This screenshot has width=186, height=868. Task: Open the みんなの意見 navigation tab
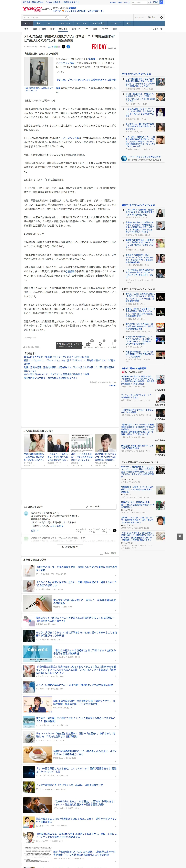(x=99, y=24)
